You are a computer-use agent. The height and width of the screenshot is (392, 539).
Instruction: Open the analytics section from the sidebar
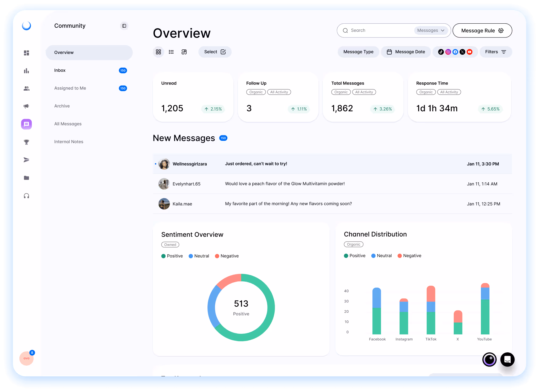(x=26, y=70)
